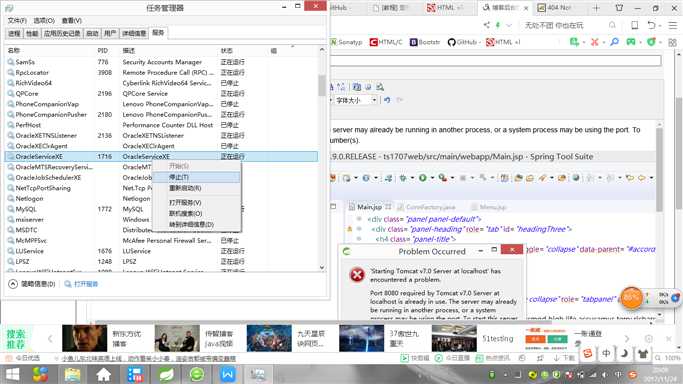Sort services by the PID column header
The width and height of the screenshot is (683, 384).
coord(102,51)
